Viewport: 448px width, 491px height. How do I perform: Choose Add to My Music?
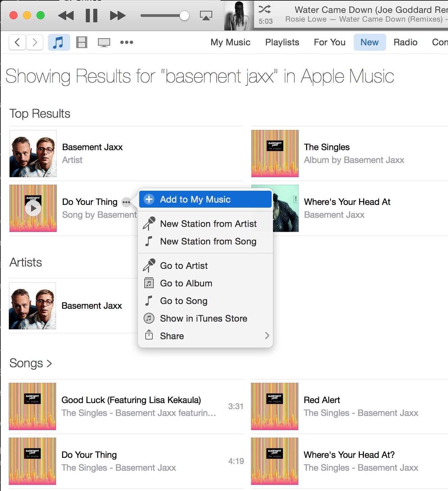(x=205, y=199)
